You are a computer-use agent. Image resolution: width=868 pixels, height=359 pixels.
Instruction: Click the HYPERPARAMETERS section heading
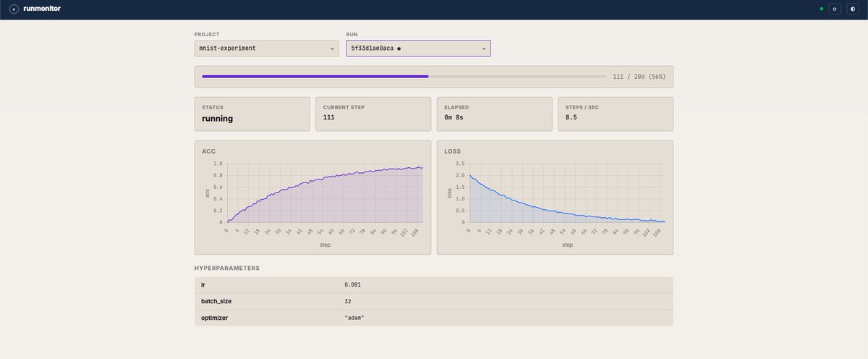(x=227, y=268)
